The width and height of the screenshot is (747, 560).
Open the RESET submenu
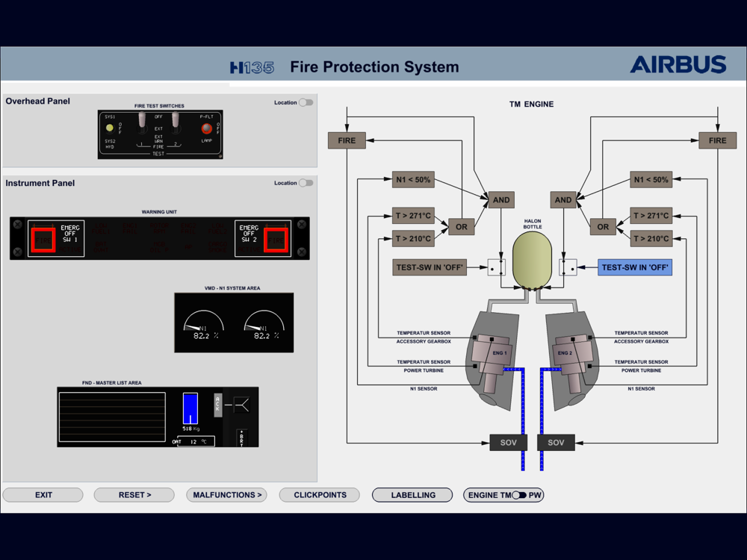(x=134, y=495)
